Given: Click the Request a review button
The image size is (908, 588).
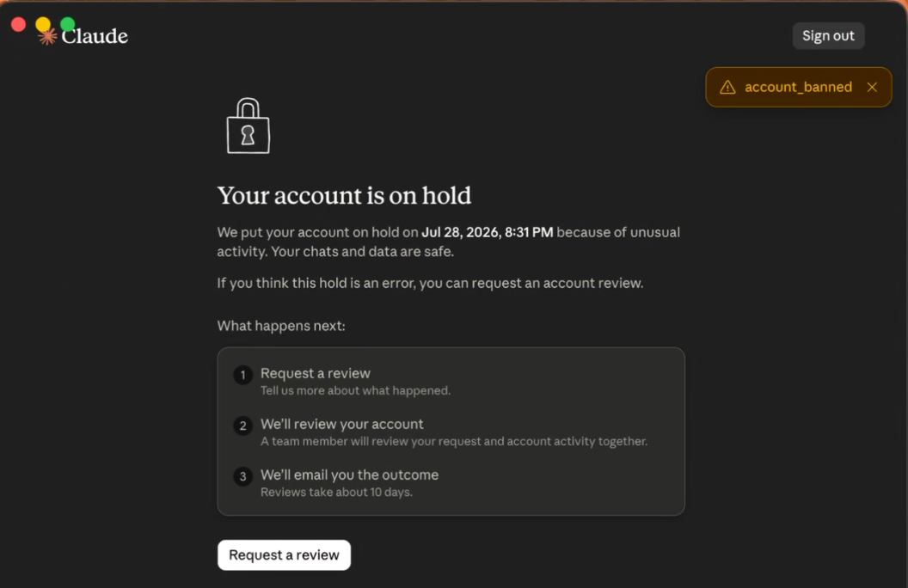Looking at the screenshot, I should pyautogui.click(x=284, y=555).
